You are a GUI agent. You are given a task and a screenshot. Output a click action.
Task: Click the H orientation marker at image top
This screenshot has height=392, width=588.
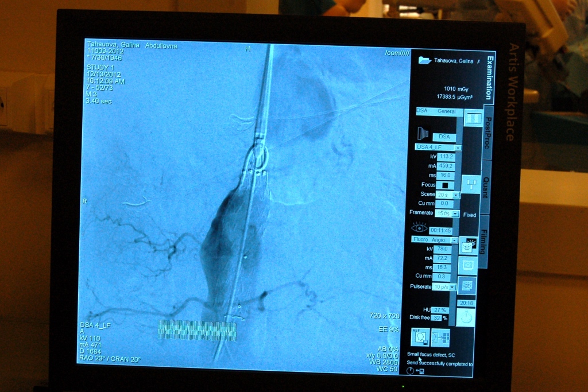pyautogui.click(x=247, y=49)
